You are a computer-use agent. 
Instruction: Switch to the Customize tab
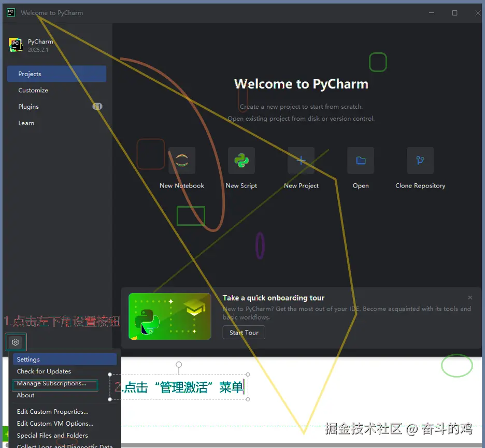click(x=56, y=90)
